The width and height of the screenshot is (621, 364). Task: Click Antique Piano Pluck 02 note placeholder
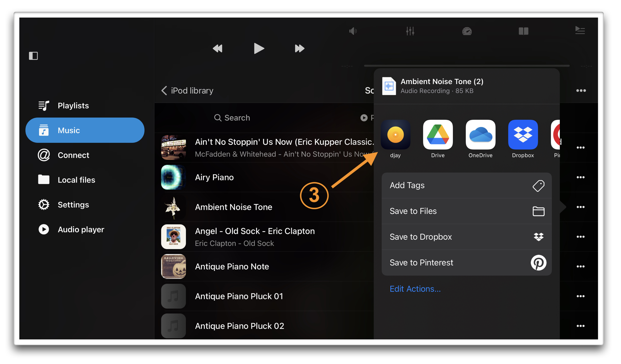click(x=173, y=326)
